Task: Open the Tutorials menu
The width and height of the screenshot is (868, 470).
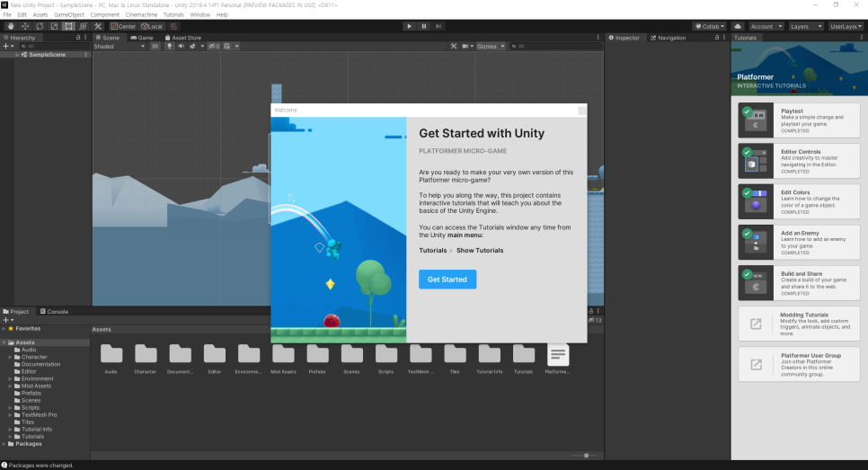Action: [x=173, y=15]
